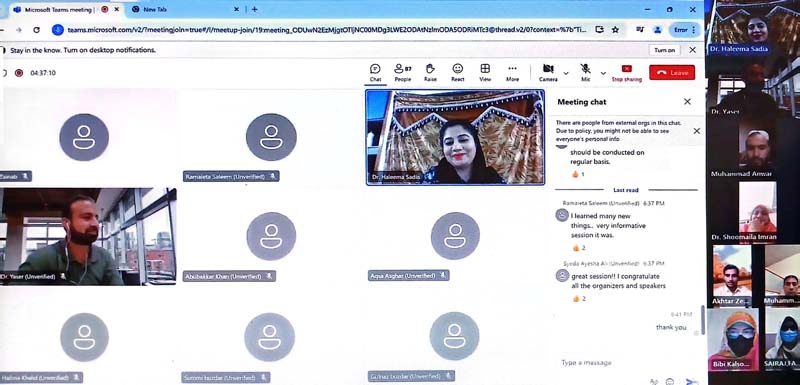The width and height of the screenshot is (800, 385).
Task: Select Bibi Kalsoom thumbnail in side strip
Action: coord(733,339)
